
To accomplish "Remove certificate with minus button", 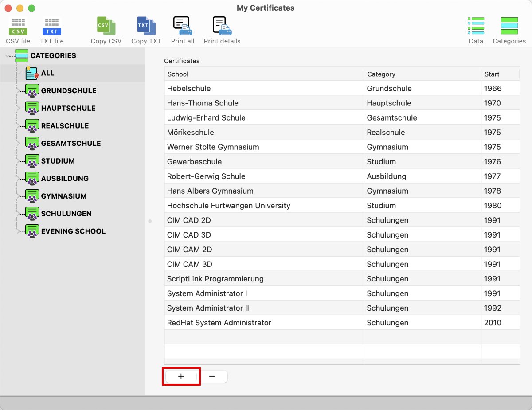I will (x=212, y=376).
